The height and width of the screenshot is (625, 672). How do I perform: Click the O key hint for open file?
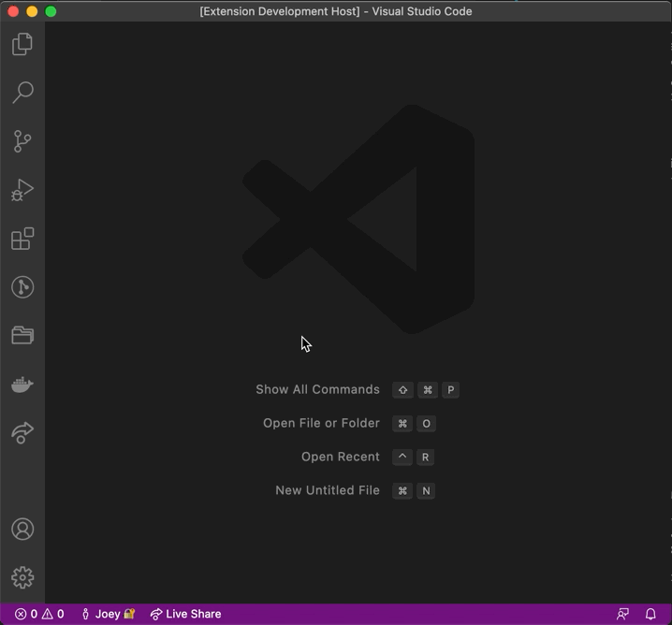point(426,424)
